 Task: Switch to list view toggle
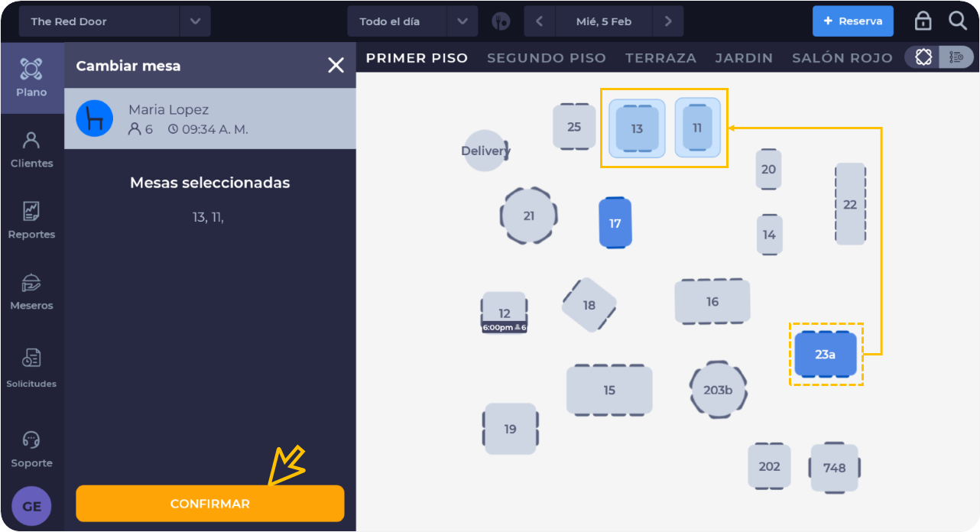pos(956,57)
